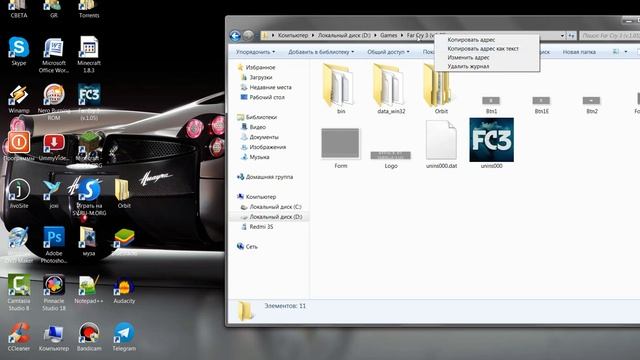Open Видео library in navigation pane

coord(258,127)
